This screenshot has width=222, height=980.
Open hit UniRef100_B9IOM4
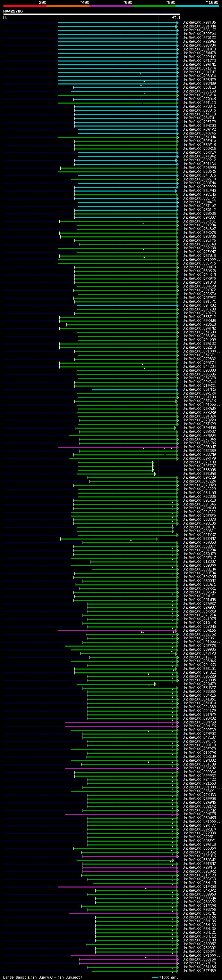199,26
